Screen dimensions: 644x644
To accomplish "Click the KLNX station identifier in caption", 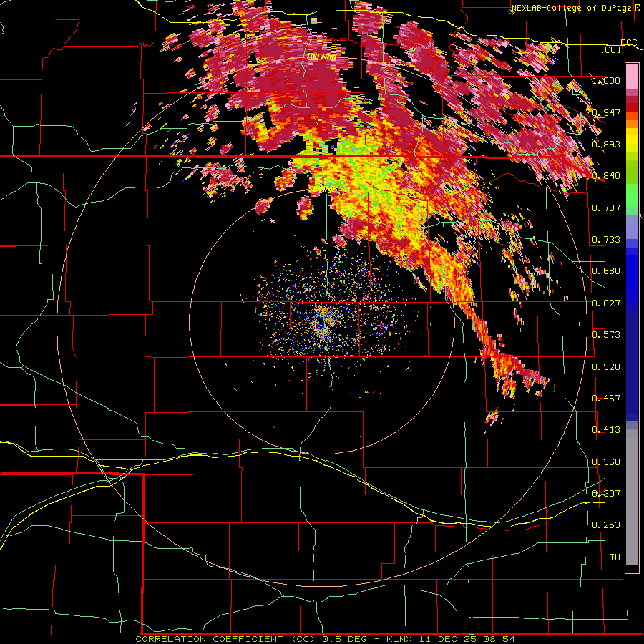I will point(401,639).
